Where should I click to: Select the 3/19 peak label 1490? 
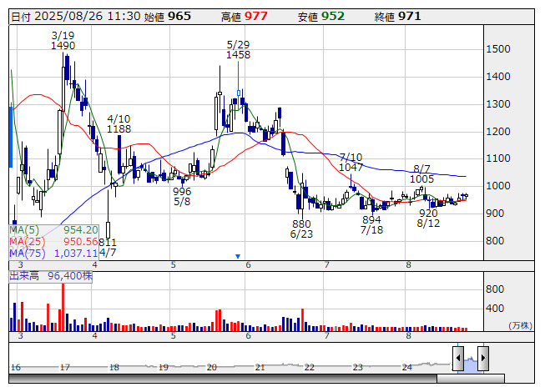tap(63, 46)
